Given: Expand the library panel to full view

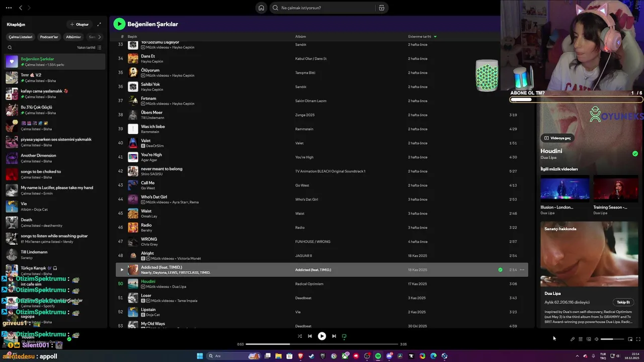Looking at the screenshot, I should point(99,24).
